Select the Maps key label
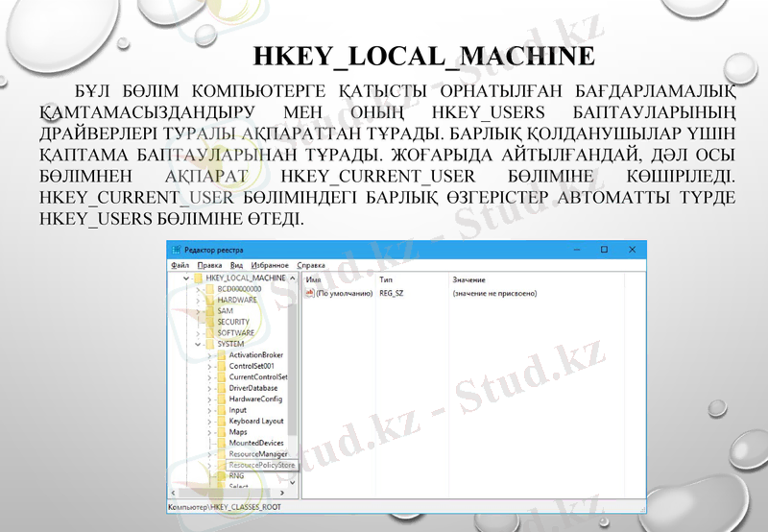The height and width of the screenshot is (532, 768). tap(238, 432)
